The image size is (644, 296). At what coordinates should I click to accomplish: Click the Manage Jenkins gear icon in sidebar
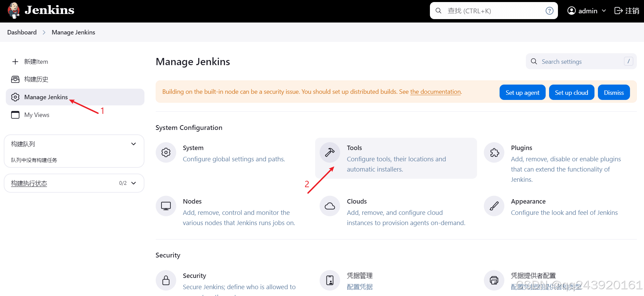pos(15,97)
